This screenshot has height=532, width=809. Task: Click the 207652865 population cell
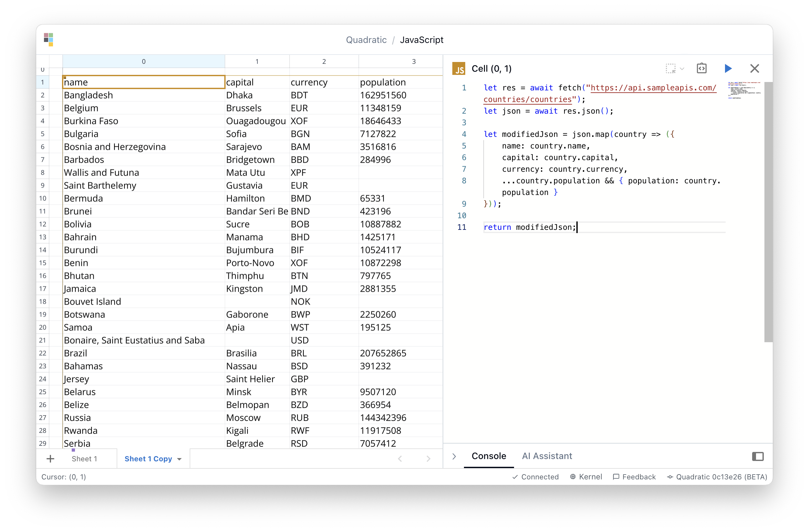click(401, 353)
